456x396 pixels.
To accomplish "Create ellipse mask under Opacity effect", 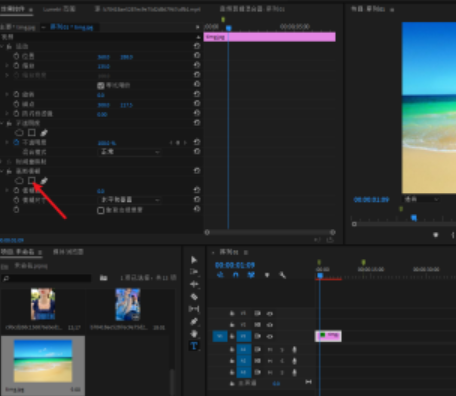I will point(19,133).
